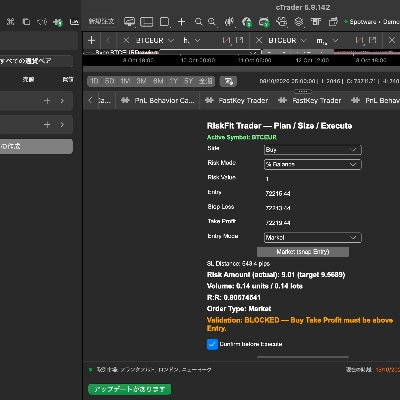Select the 3M range button
Screen dimensions: 400x400
tap(141, 81)
